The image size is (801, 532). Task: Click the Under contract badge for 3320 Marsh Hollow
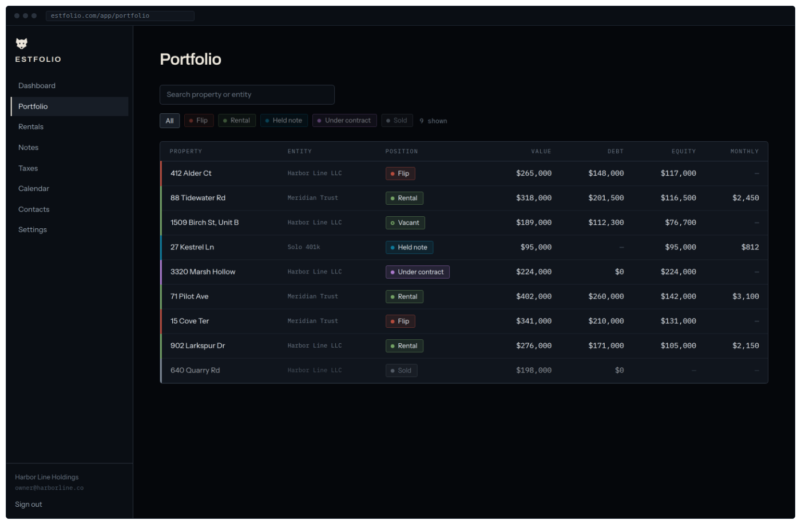click(418, 272)
